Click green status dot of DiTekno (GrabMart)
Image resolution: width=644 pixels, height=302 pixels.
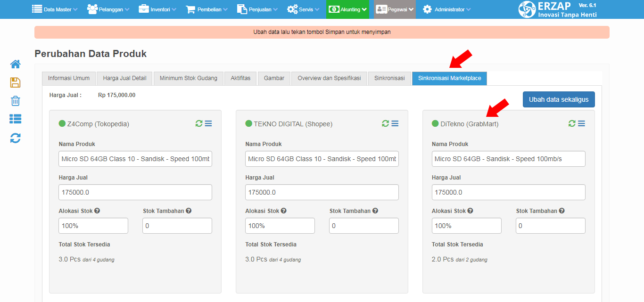435,124
